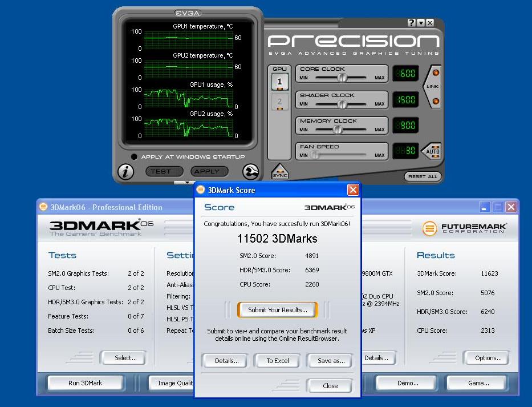Image resolution: width=532 pixels, height=407 pixels.
Task: Open Image Quality in 3DMark06 window
Action: pos(172,383)
